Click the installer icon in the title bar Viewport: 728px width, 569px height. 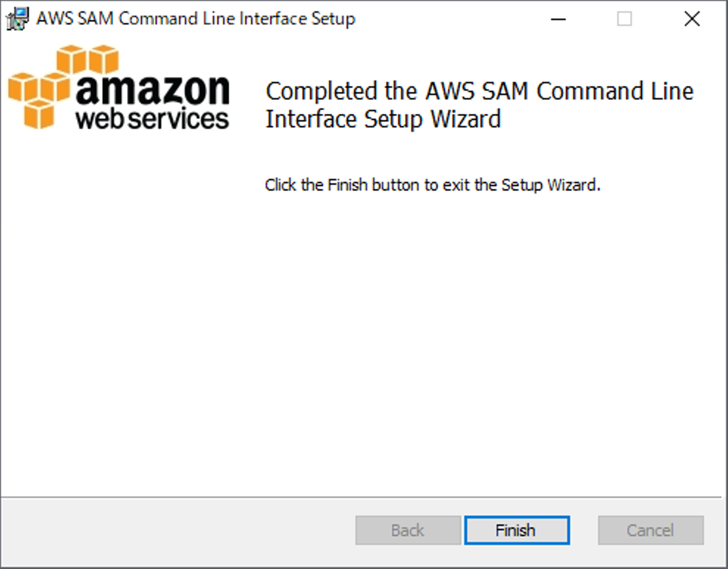[17, 19]
